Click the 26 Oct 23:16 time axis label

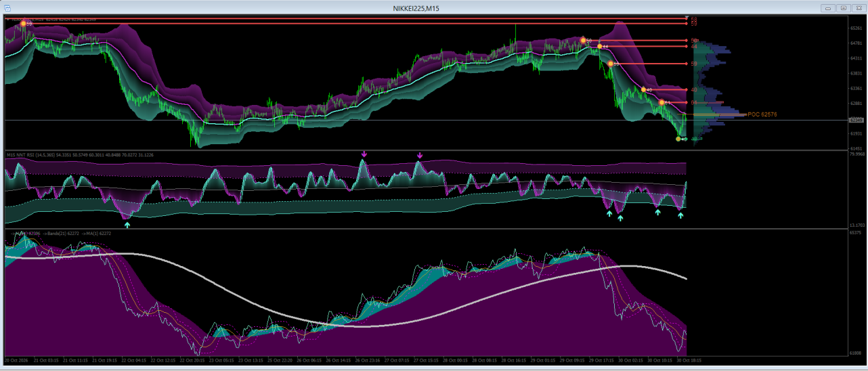(x=367, y=360)
